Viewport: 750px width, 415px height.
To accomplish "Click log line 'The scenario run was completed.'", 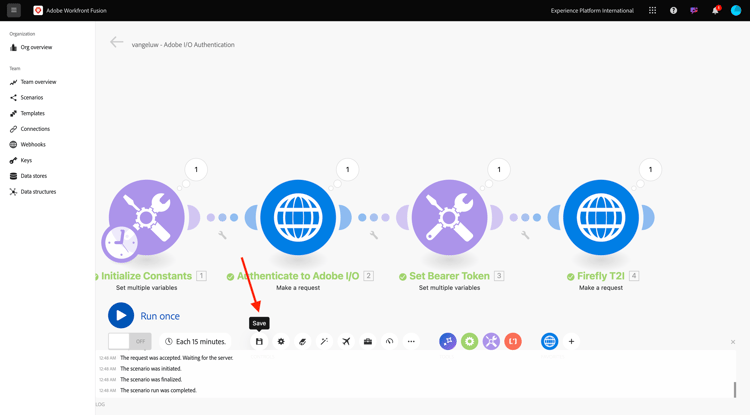I will [x=158, y=390].
